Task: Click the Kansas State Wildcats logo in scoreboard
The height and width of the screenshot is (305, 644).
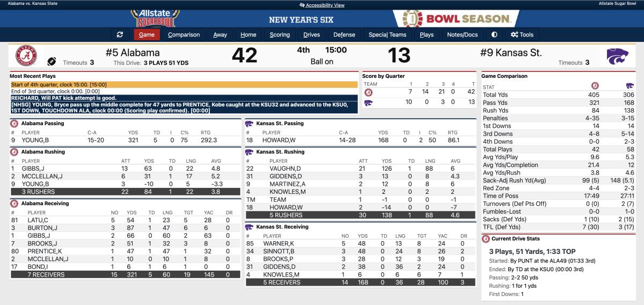Action: 617,56
